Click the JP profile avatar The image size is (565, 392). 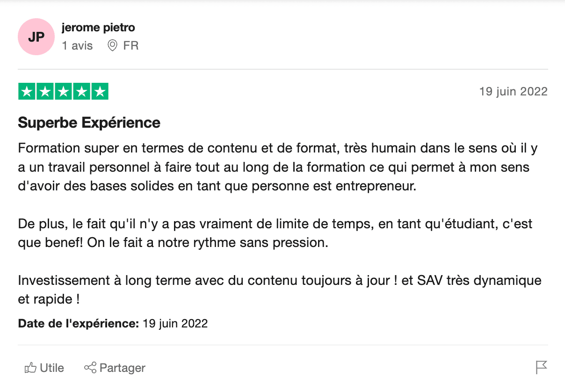pos(36,37)
